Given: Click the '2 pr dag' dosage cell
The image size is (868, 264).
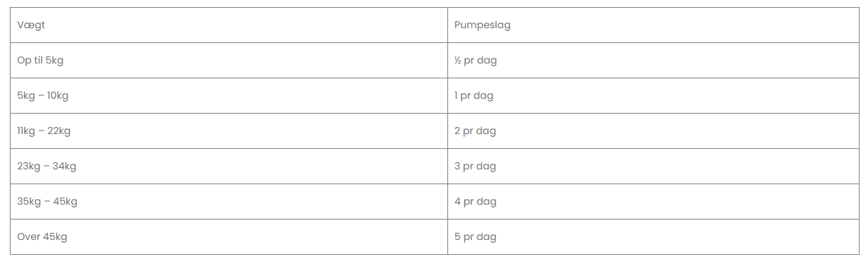Looking at the screenshot, I should click(x=653, y=131).
